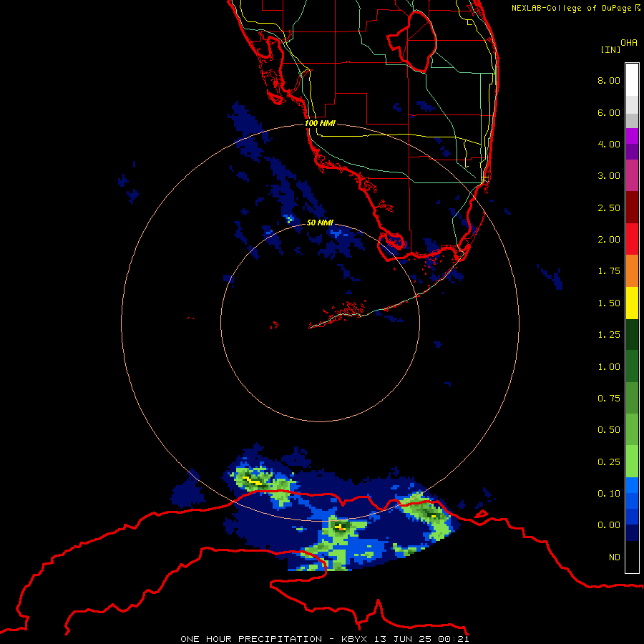Click the 8.00 legend value
This screenshot has height=644, width=644.
click(x=609, y=80)
